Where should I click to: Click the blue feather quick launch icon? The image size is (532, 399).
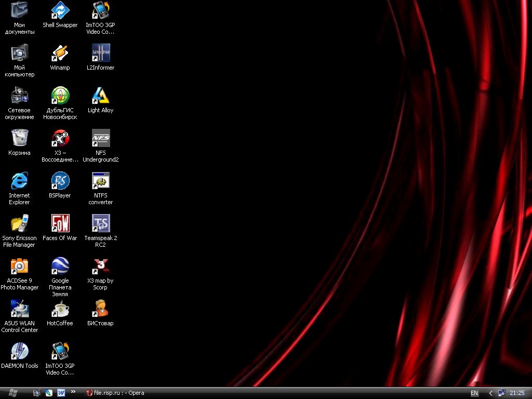click(49, 393)
